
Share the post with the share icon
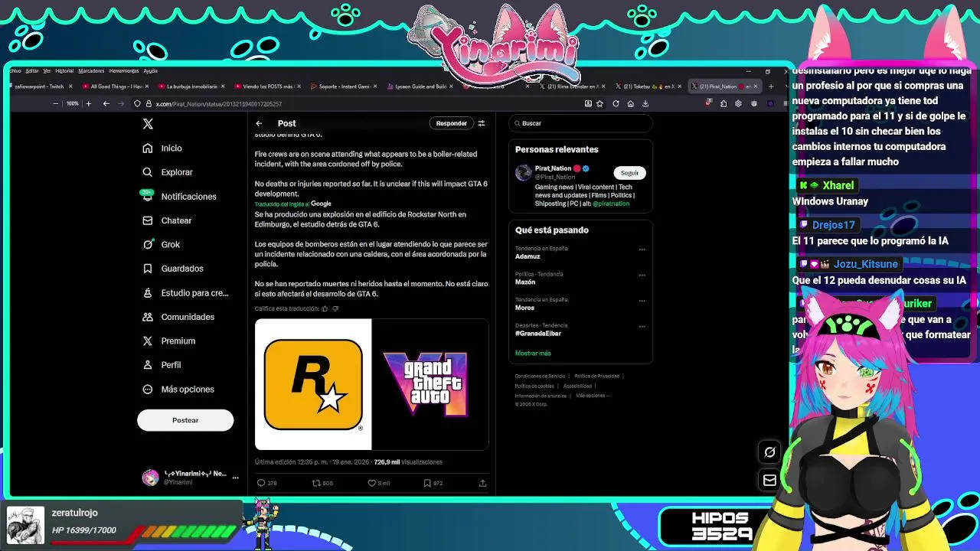(x=482, y=483)
